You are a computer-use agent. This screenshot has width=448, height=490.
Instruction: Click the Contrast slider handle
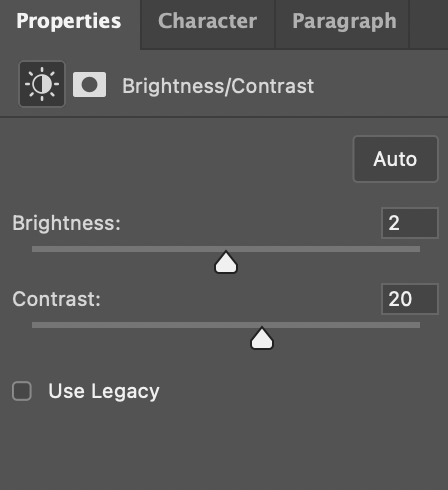[262, 338]
